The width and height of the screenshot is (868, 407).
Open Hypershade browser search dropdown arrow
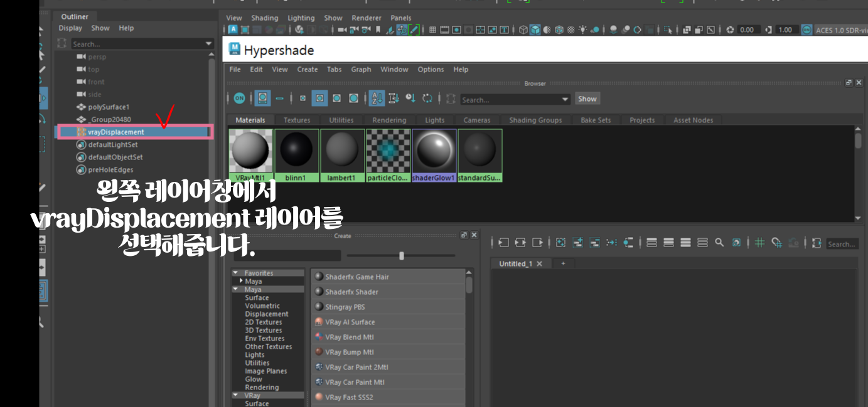(x=565, y=99)
